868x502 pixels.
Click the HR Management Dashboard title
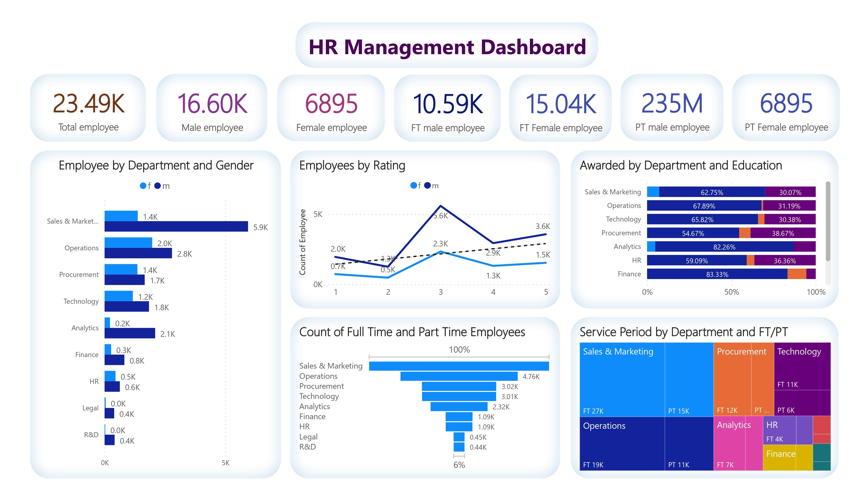(x=447, y=47)
